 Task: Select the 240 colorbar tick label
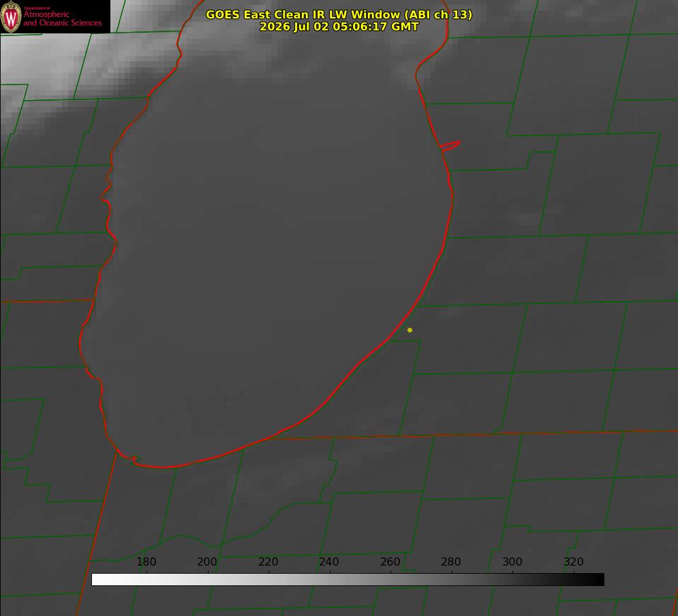click(329, 561)
